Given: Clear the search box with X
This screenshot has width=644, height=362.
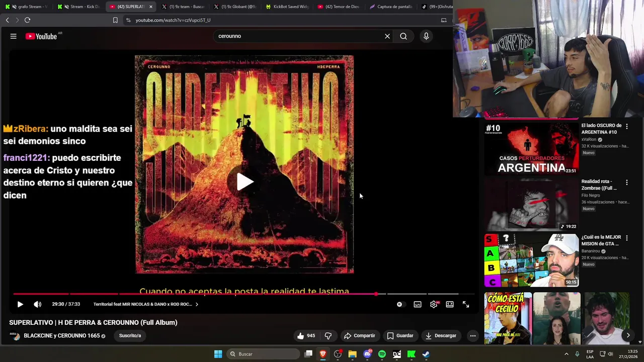Looking at the screenshot, I should 387,36.
